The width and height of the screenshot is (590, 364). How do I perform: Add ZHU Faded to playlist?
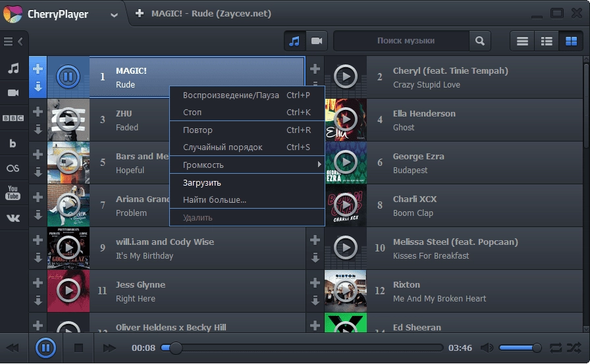pos(38,111)
